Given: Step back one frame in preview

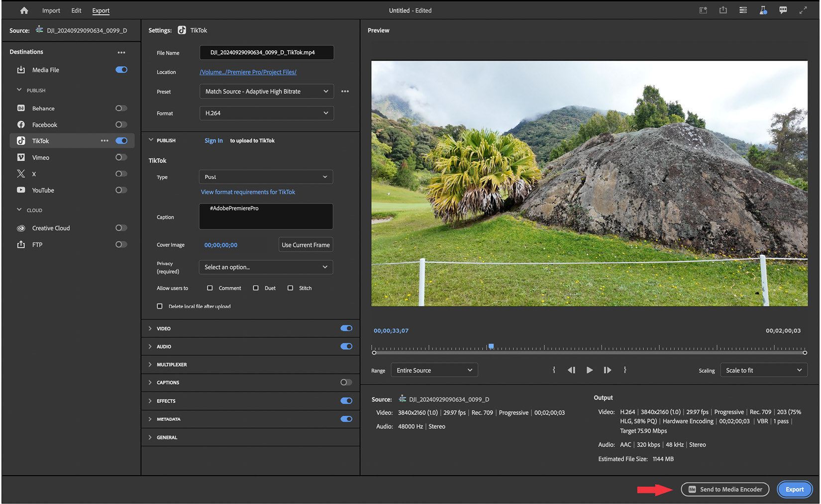Looking at the screenshot, I should 571,370.
